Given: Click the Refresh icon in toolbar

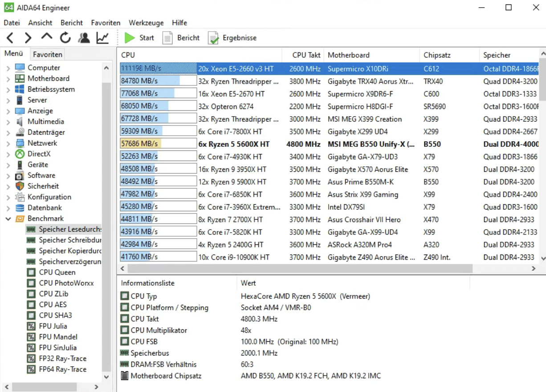Looking at the screenshot, I should click(65, 38).
